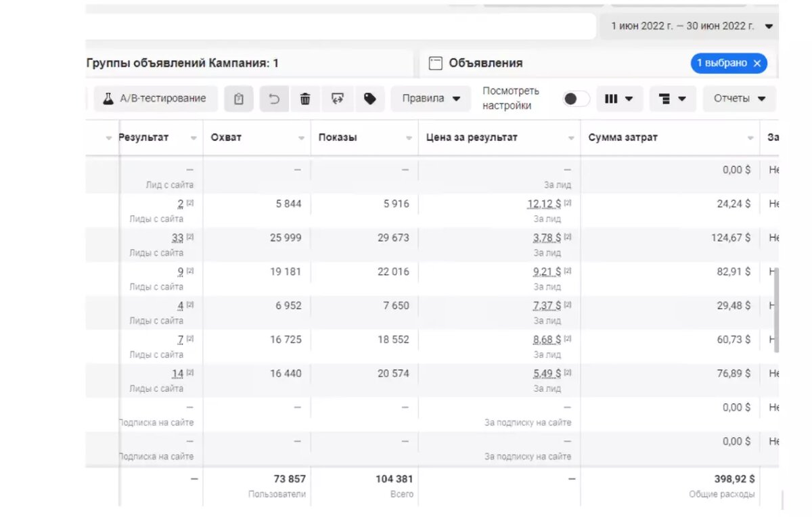Click footnote marker beside 3,78 $

point(568,237)
